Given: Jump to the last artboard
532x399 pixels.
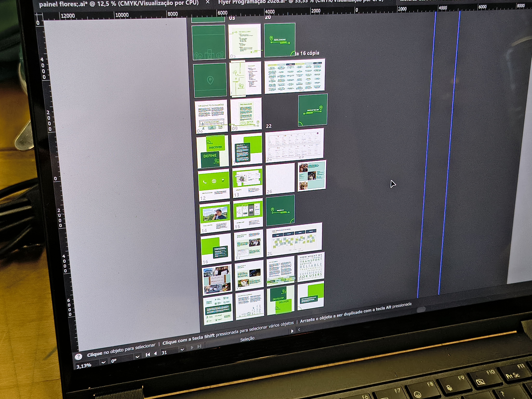Looking at the screenshot, I should tap(199, 346).
